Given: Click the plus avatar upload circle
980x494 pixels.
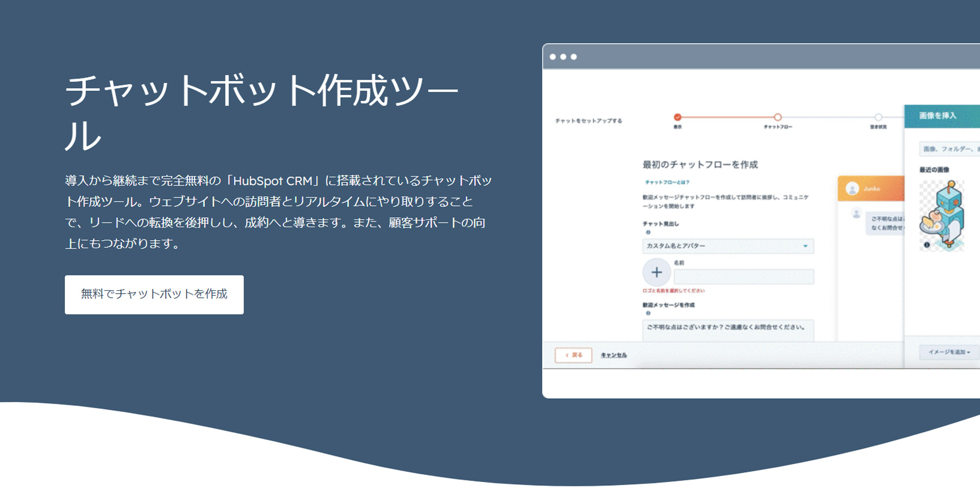Looking at the screenshot, I should pos(657,272).
